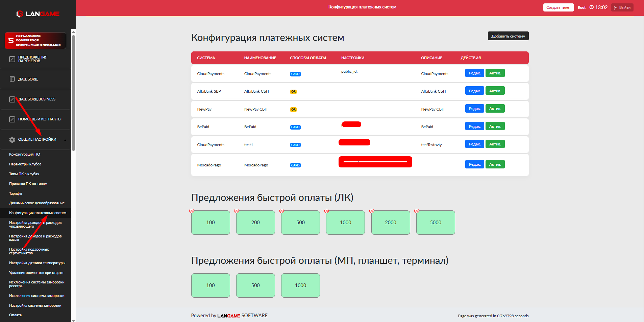644x322 pixels.
Task: Open Настройка подарочных сертификатов
Action: point(29,251)
